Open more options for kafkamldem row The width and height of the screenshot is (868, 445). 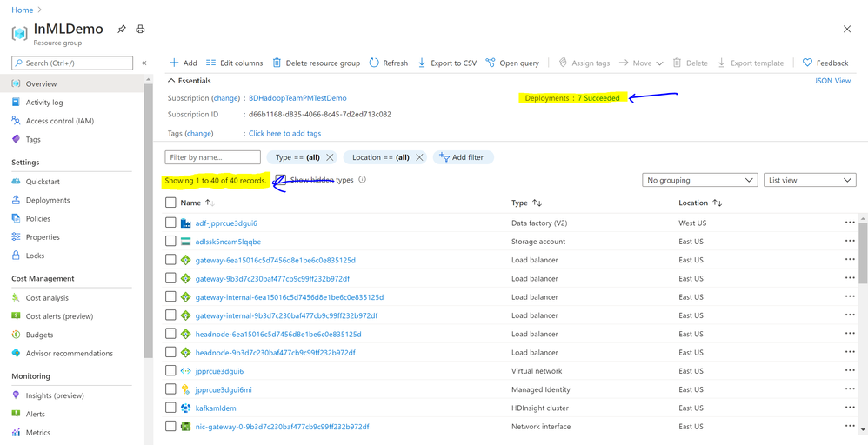[850, 408]
